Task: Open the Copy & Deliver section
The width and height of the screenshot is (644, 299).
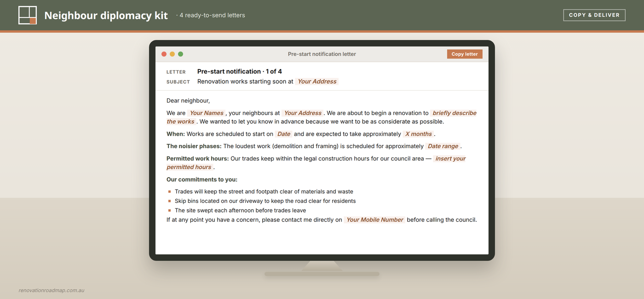Action: [x=594, y=15]
